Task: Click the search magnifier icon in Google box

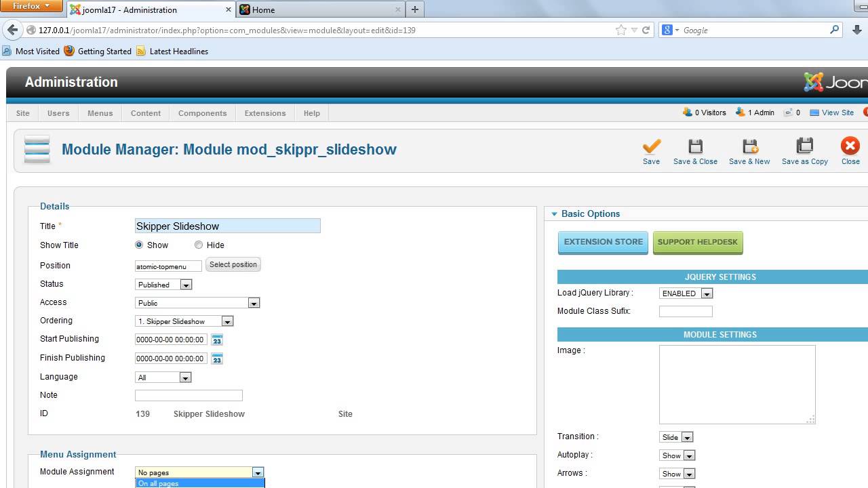Action: coord(835,30)
